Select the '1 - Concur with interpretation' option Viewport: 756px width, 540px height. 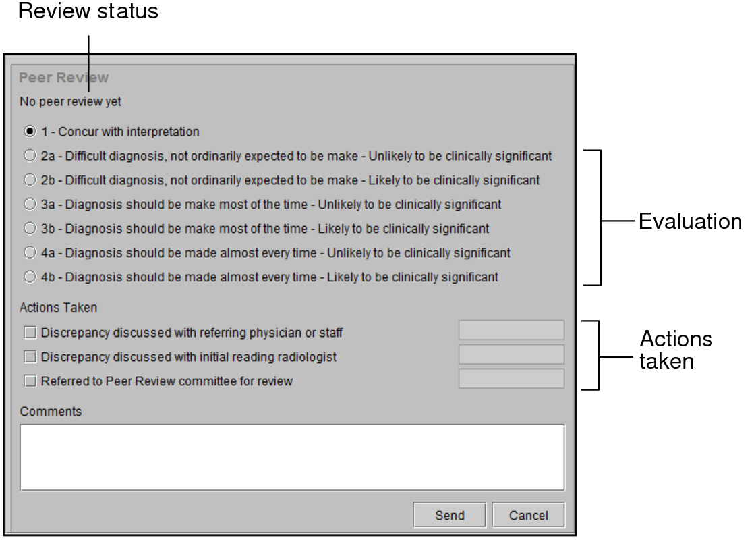[x=29, y=132]
